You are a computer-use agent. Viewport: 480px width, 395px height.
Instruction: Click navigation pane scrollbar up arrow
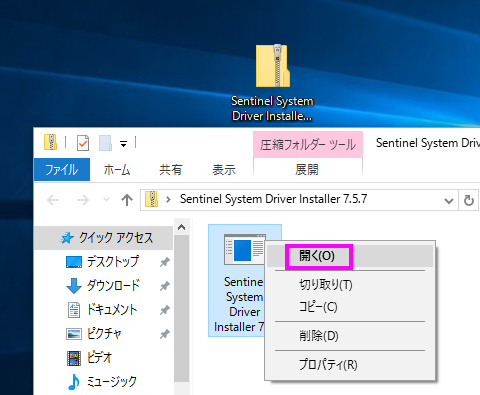[182, 227]
